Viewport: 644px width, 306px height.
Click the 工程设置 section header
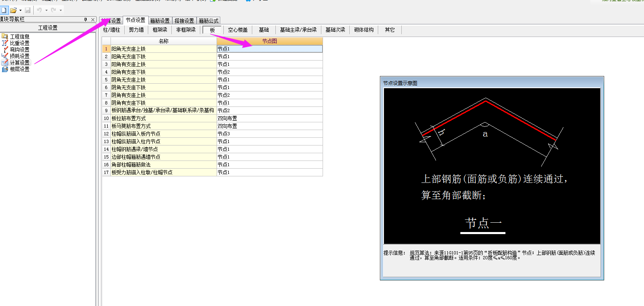click(48, 28)
